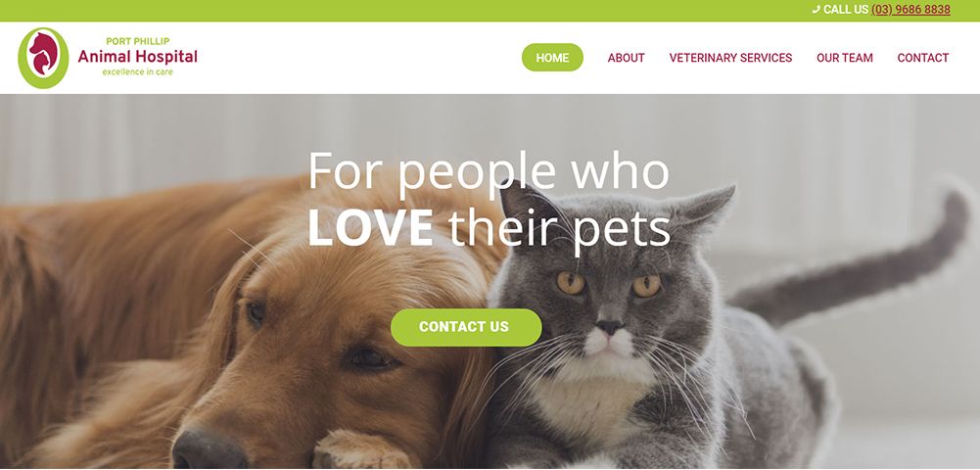This screenshot has height=470, width=980.
Task: Click the phone handset icon in top bar
Action: tap(816, 10)
